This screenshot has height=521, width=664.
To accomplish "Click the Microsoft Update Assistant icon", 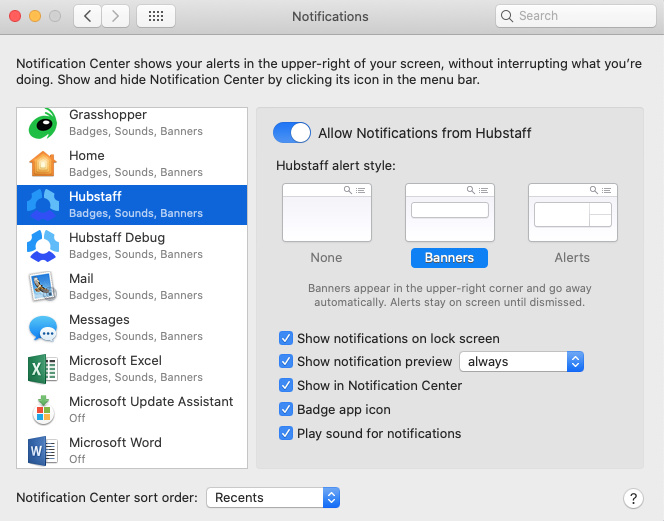I will click(43, 410).
